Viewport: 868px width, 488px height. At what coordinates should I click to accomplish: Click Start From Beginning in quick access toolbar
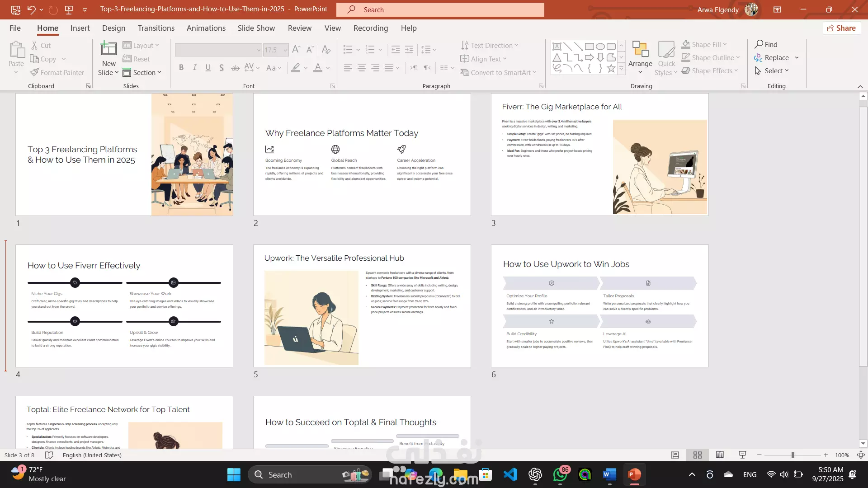coord(69,9)
